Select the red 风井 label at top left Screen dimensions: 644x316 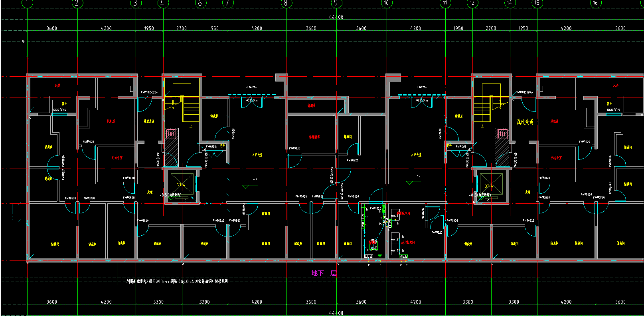tap(57, 85)
